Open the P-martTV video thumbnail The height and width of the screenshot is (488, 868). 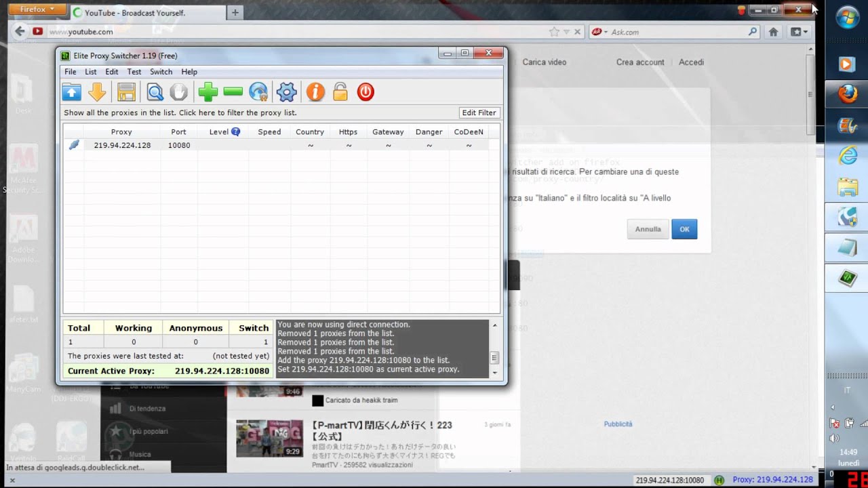coord(269,439)
